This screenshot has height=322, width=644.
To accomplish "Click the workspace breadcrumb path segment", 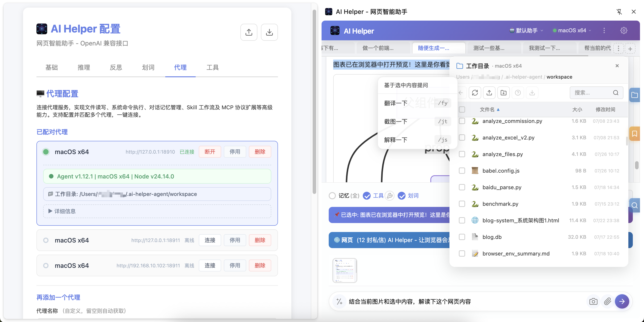I will (x=559, y=77).
